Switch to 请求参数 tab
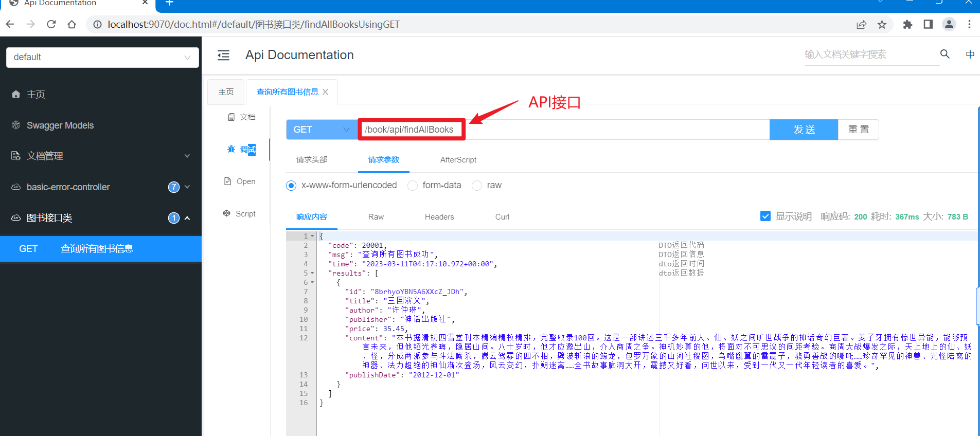Screen dimensions: 980x436 tap(384, 160)
